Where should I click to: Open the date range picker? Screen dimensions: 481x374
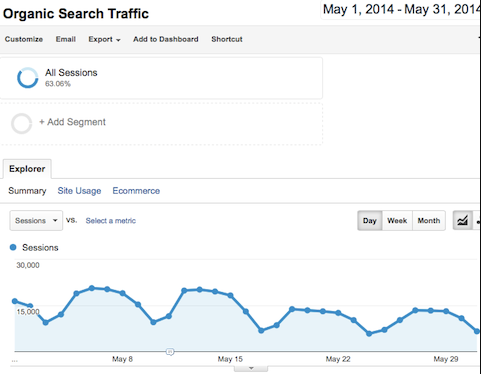click(x=401, y=10)
